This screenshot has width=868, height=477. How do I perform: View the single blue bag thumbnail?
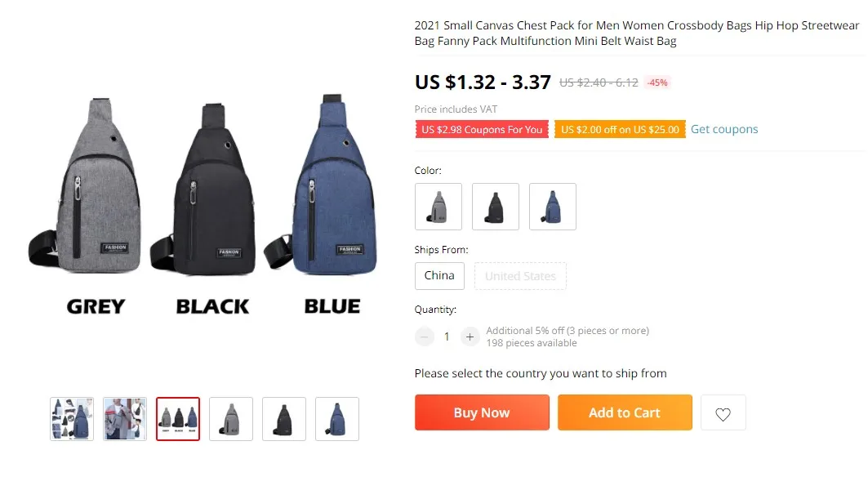337,419
